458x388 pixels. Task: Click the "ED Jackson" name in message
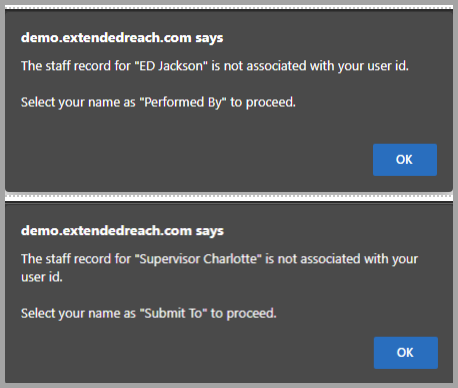click(171, 66)
